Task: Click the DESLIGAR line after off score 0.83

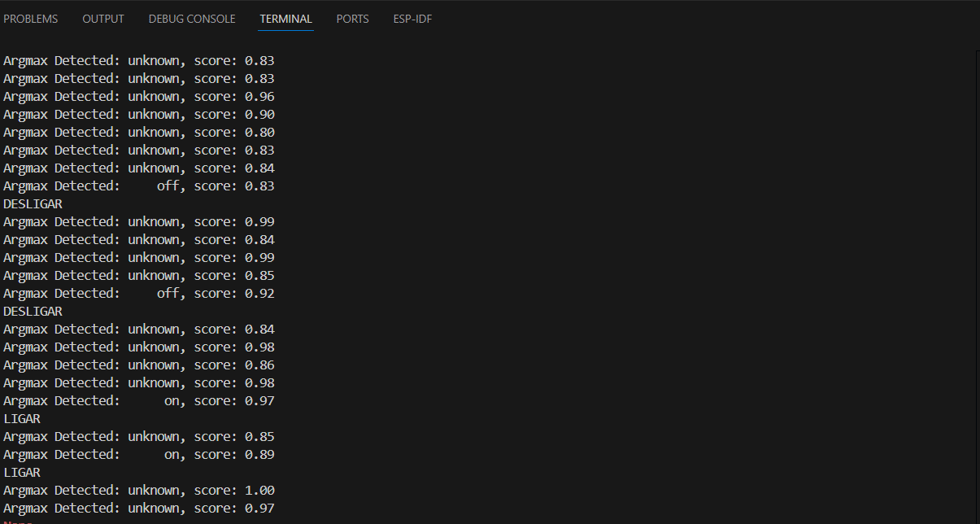Action: tap(33, 204)
